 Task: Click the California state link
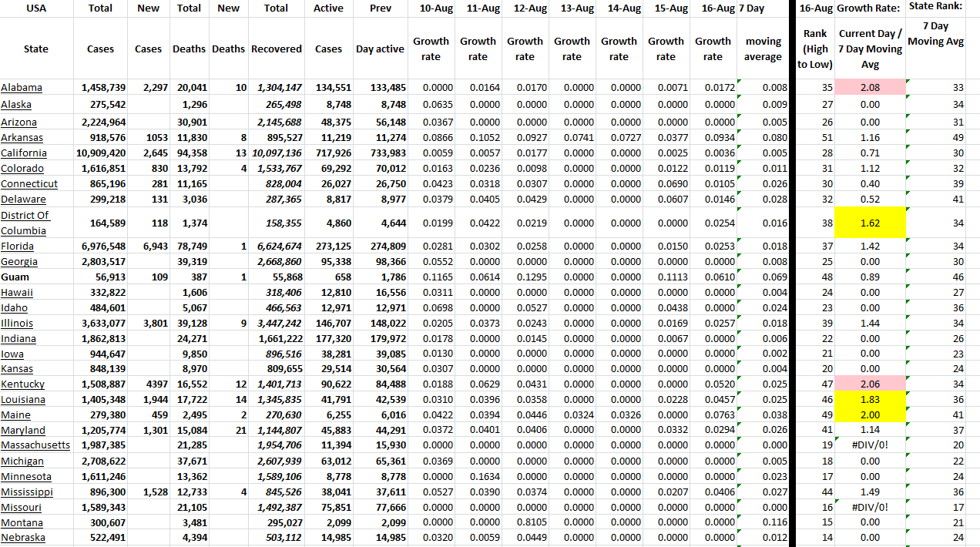[24, 153]
